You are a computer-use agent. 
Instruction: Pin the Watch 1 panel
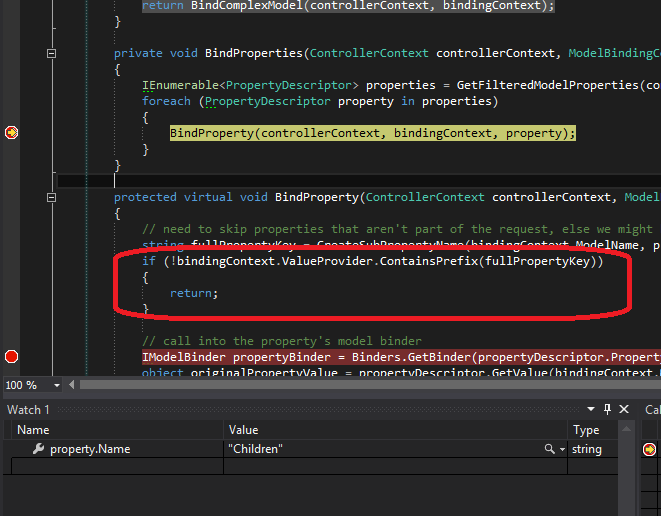point(607,409)
